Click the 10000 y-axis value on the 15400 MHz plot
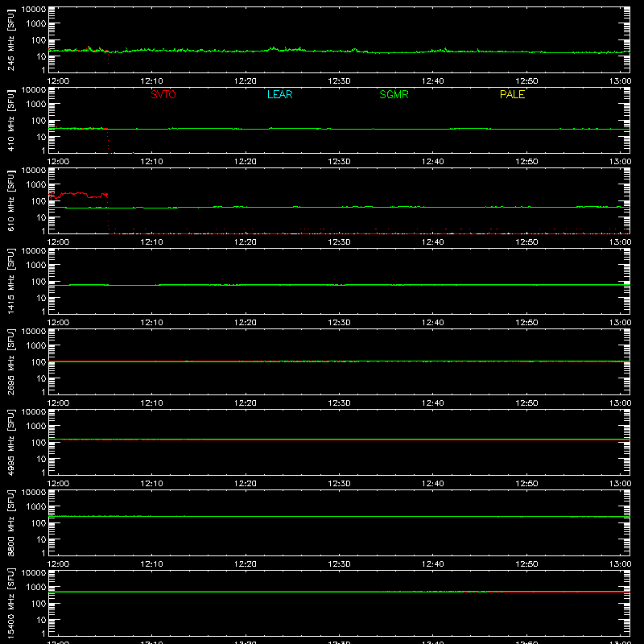Image resolution: width=644 pixels, height=644 pixels. click(x=34, y=573)
